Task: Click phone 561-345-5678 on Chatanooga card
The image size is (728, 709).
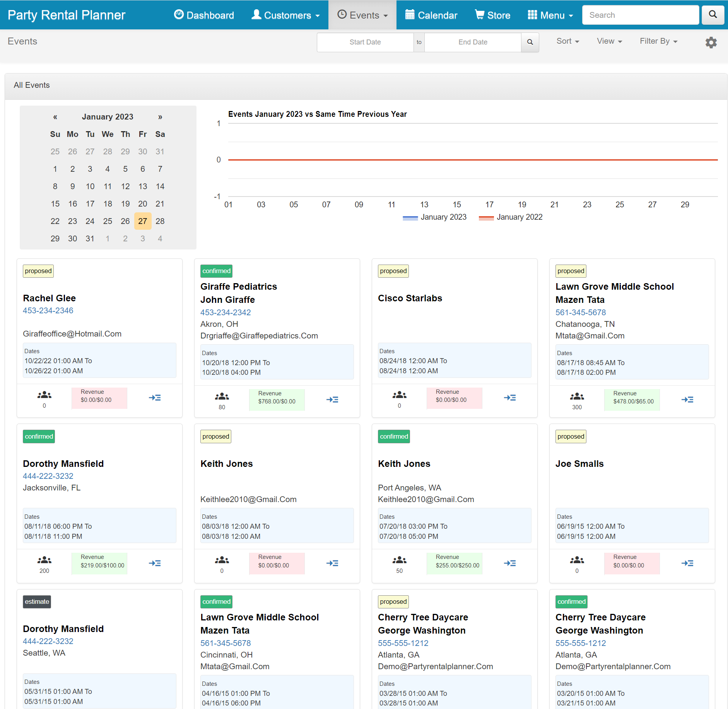Action: point(581,313)
